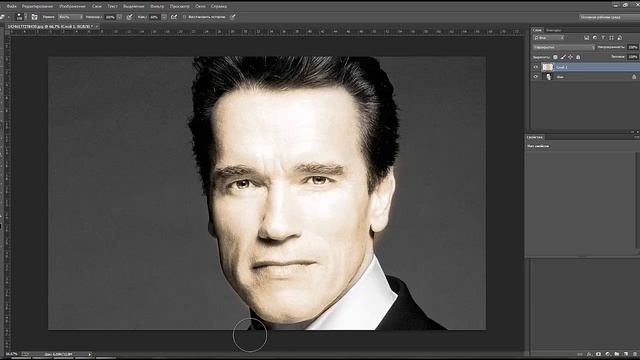
Task: Click the layer fill value field
Action: point(633,57)
